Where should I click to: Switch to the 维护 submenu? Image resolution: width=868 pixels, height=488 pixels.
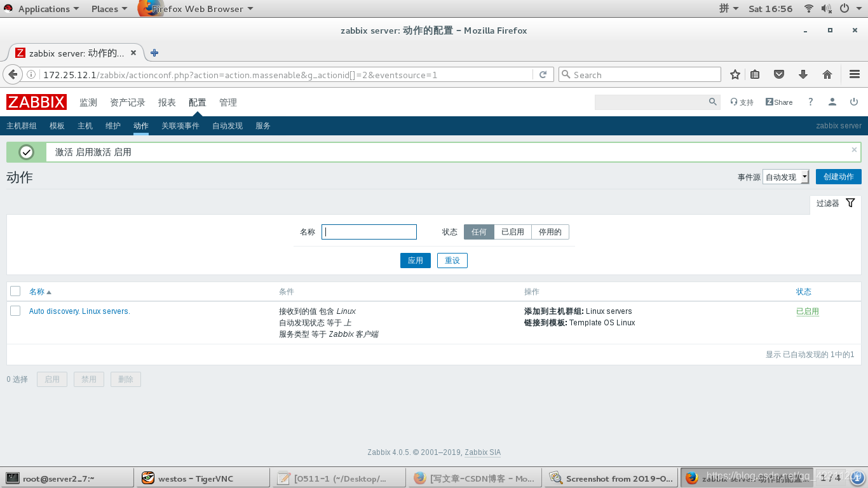113,126
